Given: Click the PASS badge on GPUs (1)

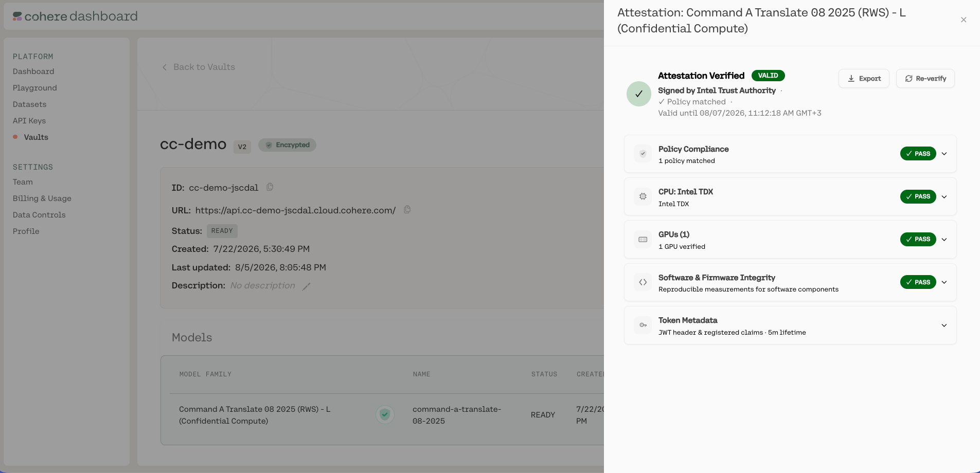Looking at the screenshot, I should click(x=918, y=239).
